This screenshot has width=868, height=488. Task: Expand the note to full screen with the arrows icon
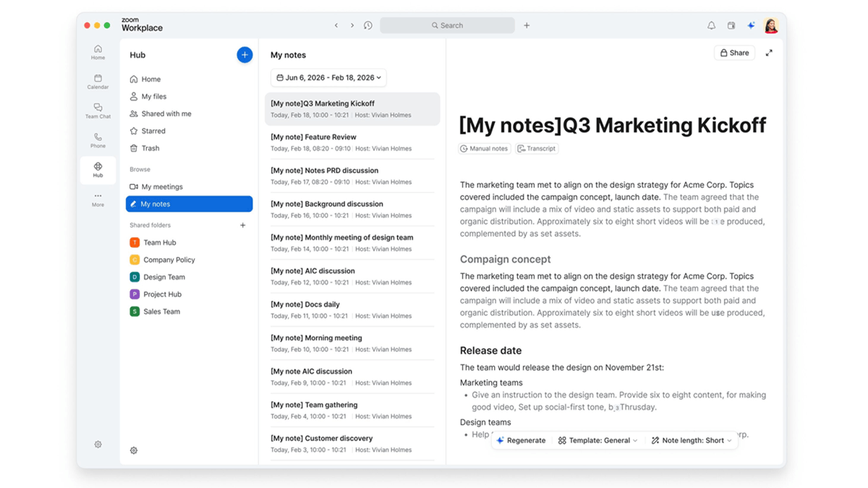[x=769, y=52]
